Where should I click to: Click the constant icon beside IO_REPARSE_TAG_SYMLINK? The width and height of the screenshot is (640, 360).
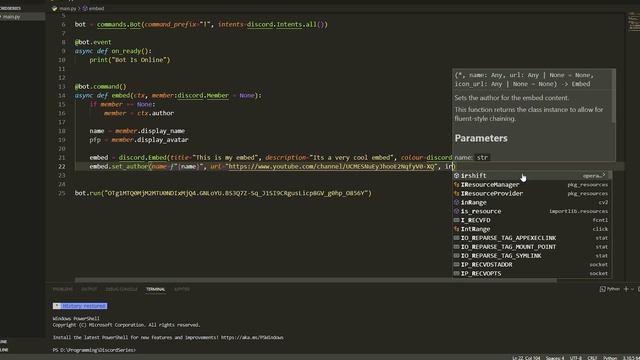pyautogui.click(x=456, y=256)
